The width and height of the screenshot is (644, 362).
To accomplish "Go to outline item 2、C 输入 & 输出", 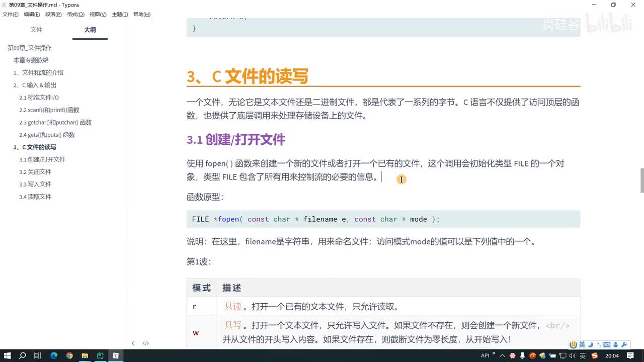I will coord(35,85).
